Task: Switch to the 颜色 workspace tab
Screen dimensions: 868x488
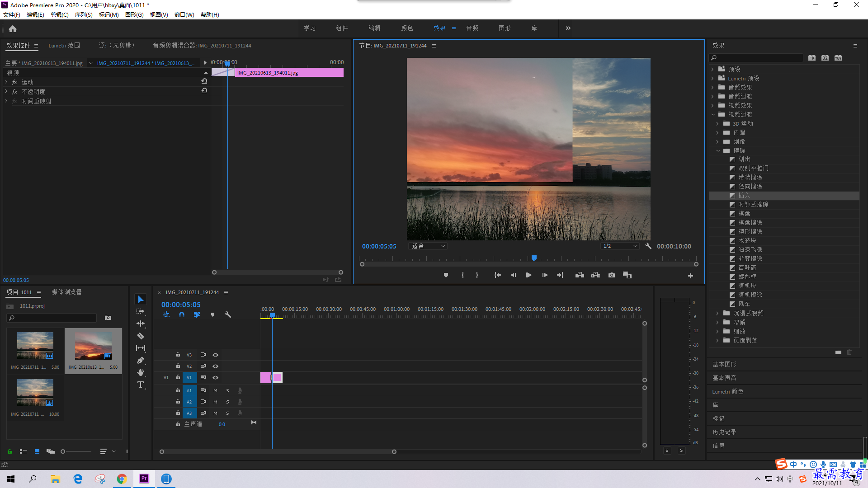Action: tap(407, 28)
